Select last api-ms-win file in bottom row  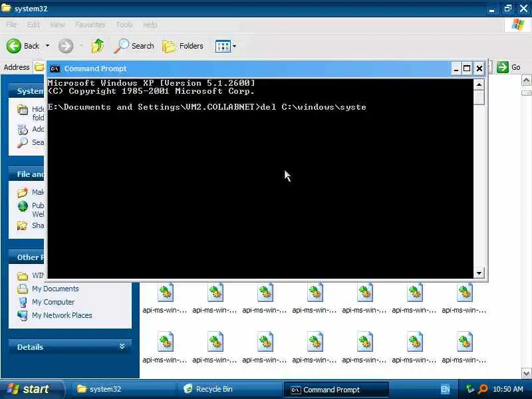[464, 347]
